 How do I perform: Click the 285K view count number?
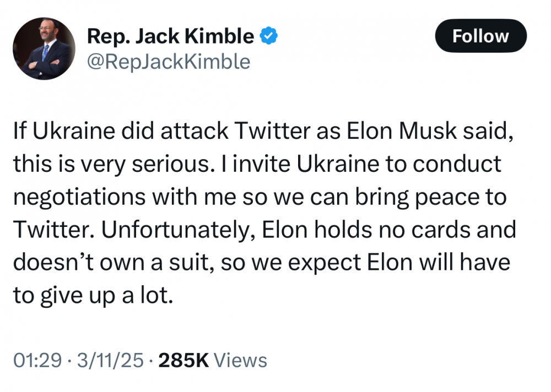tap(183, 361)
